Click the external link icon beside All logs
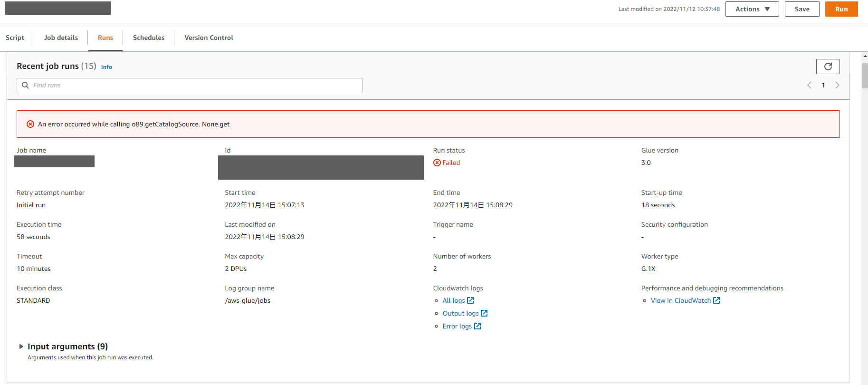The height and width of the screenshot is (385, 868). [470, 300]
